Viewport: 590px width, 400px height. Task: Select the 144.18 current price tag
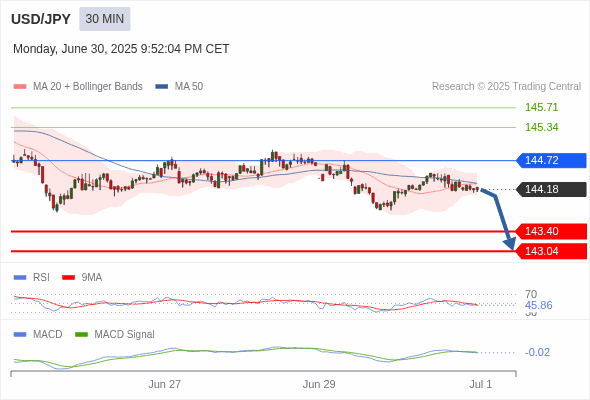(551, 189)
